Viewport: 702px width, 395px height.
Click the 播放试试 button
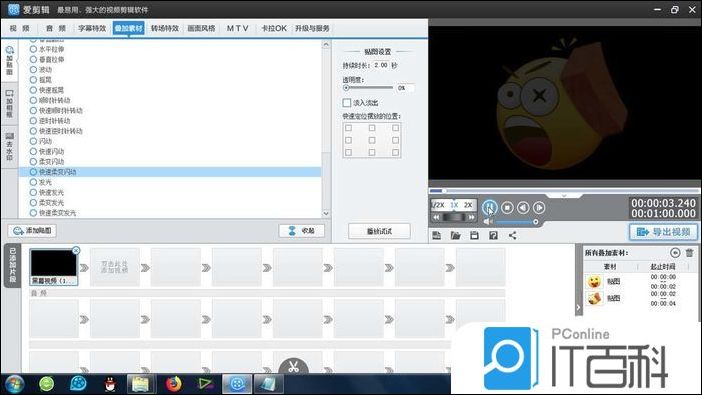(x=380, y=231)
